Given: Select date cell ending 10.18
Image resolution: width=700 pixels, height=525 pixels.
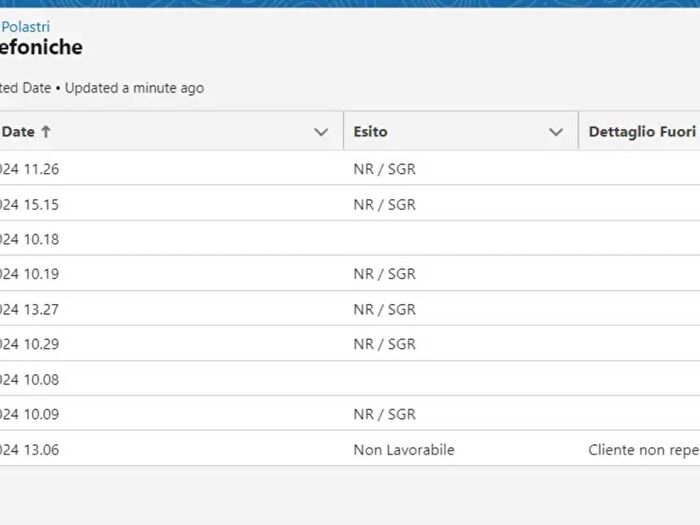Looking at the screenshot, I should tap(29, 239).
